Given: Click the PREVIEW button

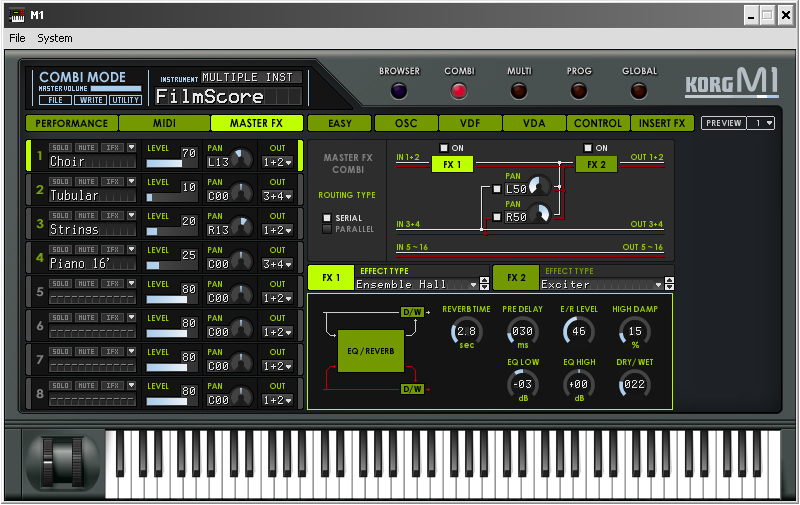Looking at the screenshot, I should pyautogui.click(x=723, y=123).
